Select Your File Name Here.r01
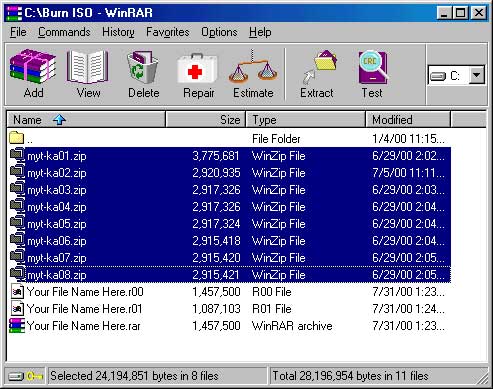 coord(84,309)
